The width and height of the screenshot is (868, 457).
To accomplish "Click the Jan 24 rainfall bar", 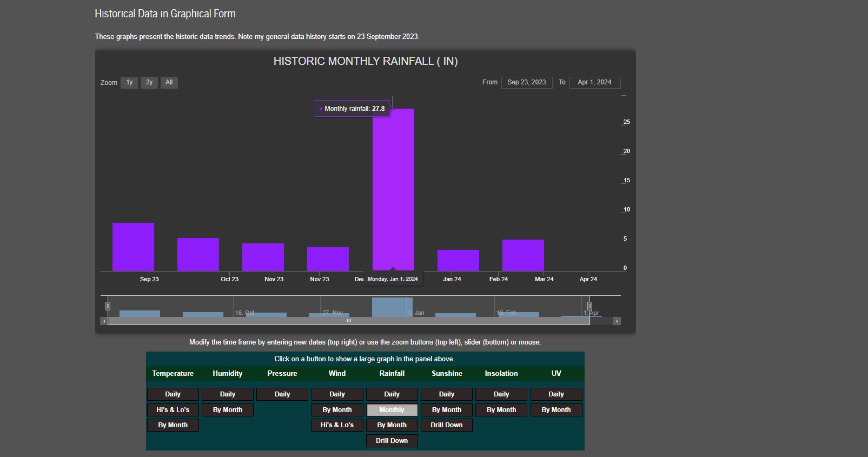I will point(458,260).
